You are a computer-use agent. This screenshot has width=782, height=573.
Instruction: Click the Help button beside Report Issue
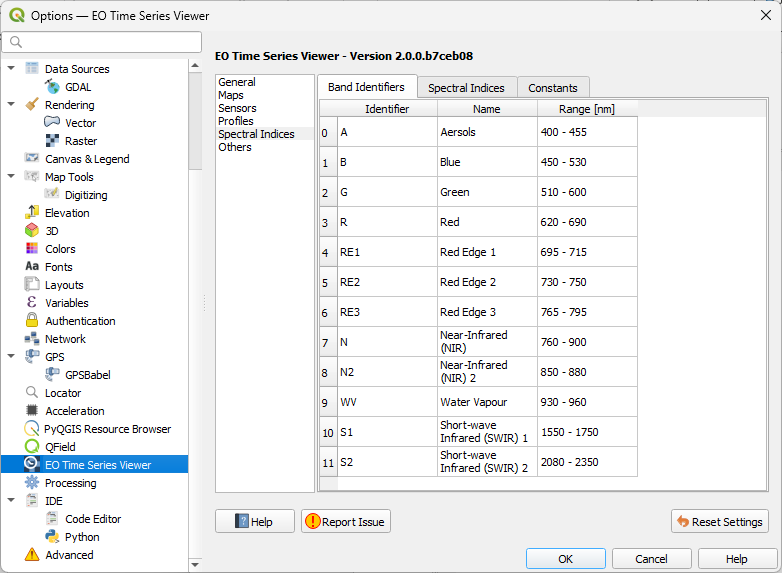pyautogui.click(x=255, y=521)
